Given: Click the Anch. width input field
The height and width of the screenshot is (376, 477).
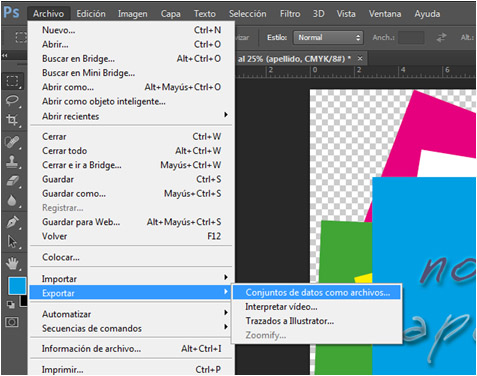Looking at the screenshot, I should click(411, 37).
